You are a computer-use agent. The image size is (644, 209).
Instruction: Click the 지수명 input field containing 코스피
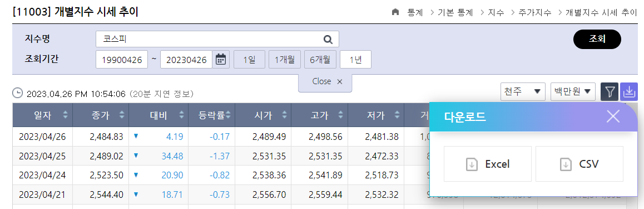tap(217, 39)
